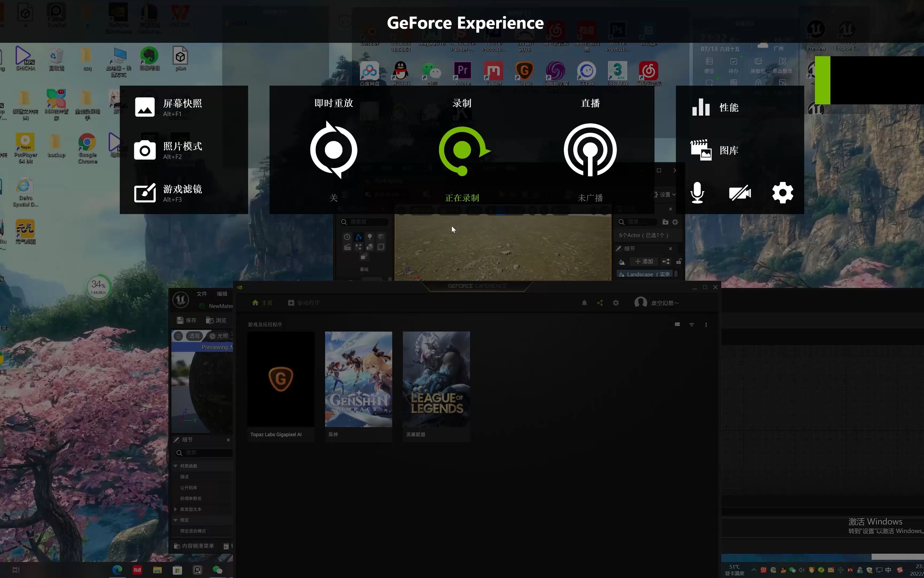Viewport: 924px width, 578px height.
Task: Take a screenshot with 屏幕快照
Action: (x=168, y=107)
